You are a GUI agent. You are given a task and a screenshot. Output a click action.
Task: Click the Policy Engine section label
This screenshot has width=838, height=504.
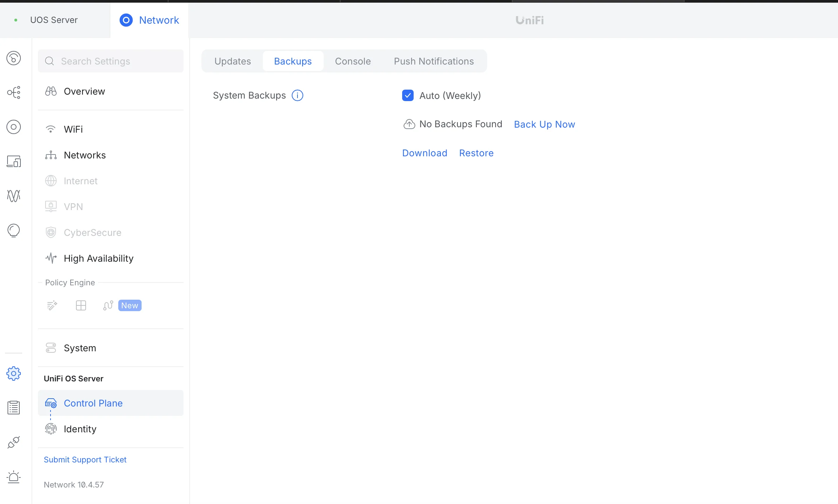(x=70, y=282)
